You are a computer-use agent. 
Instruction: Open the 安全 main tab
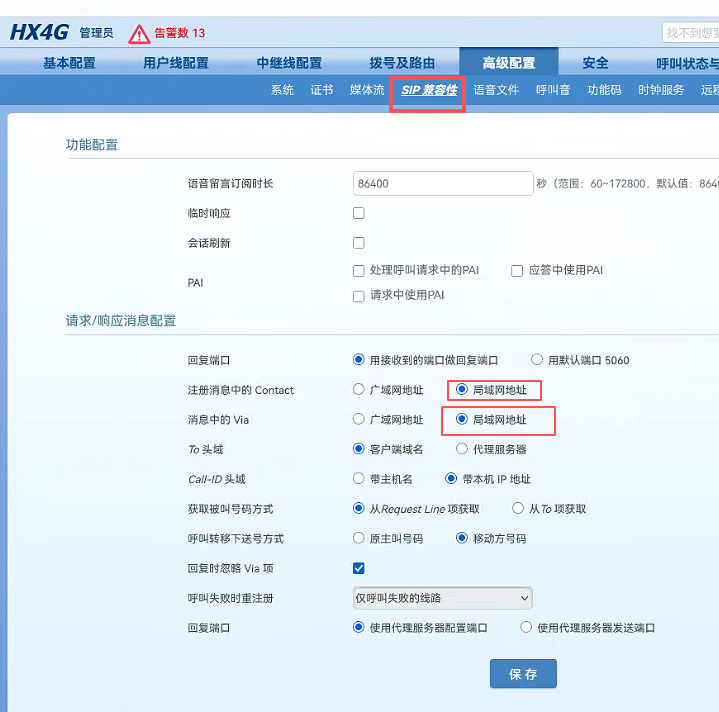pos(595,63)
